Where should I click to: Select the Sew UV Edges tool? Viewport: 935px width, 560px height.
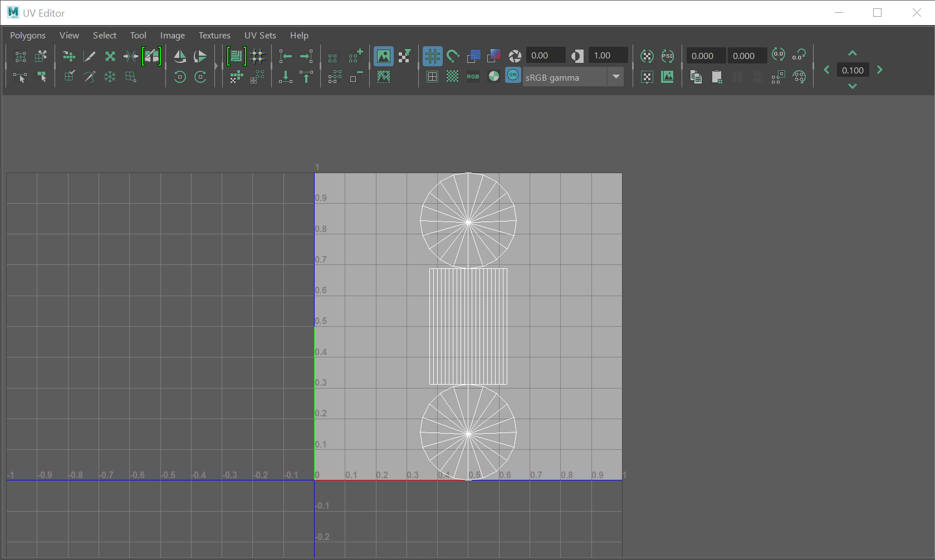[89, 77]
